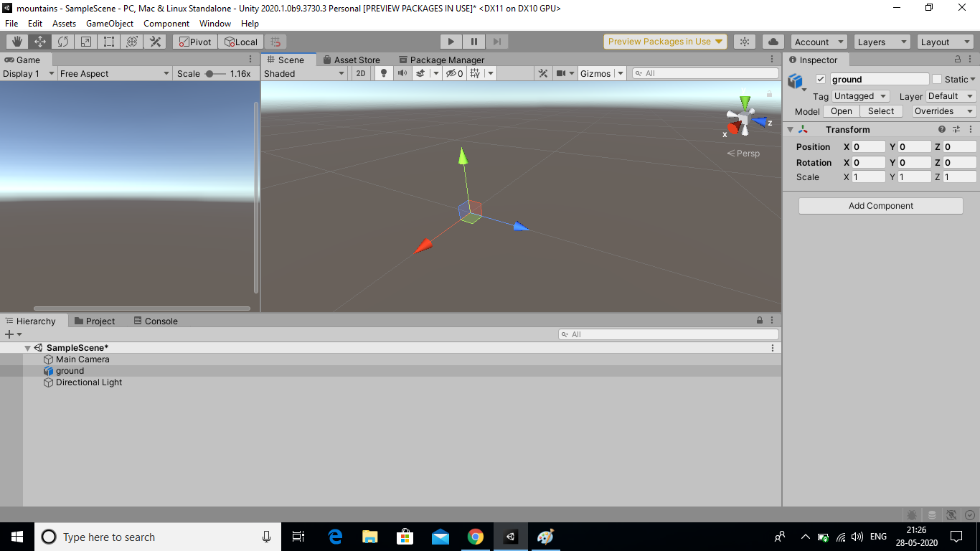Image resolution: width=980 pixels, height=551 pixels.
Task: Click the collab/lighting sun icon button
Action: click(745, 42)
